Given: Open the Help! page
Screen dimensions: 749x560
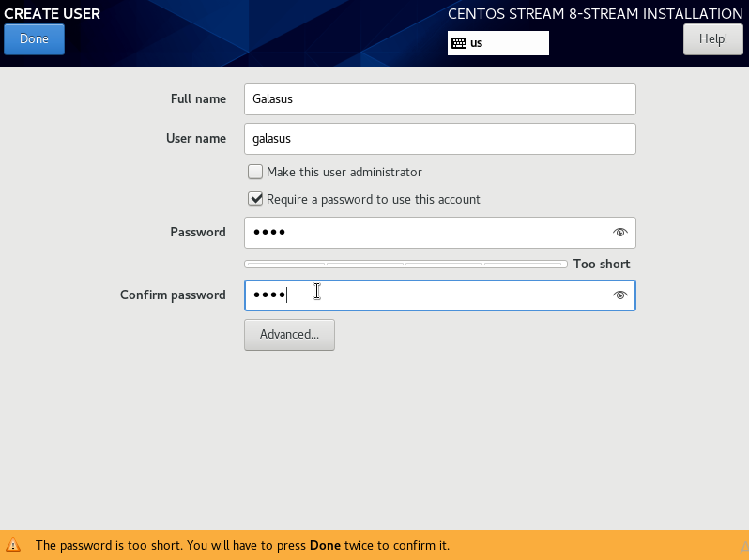Looking at the screenshot, I should tap(712, 39).
